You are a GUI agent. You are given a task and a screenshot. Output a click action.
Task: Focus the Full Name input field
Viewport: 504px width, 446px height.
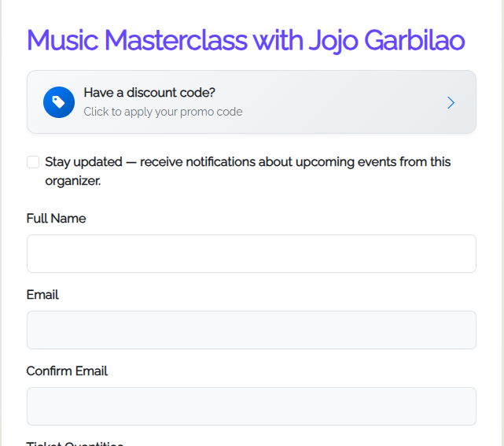(x=252, y=254)
